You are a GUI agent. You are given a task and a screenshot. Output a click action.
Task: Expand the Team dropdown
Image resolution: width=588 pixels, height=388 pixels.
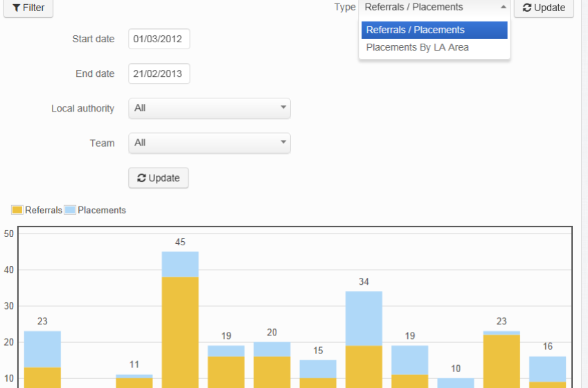click(209, 143)
